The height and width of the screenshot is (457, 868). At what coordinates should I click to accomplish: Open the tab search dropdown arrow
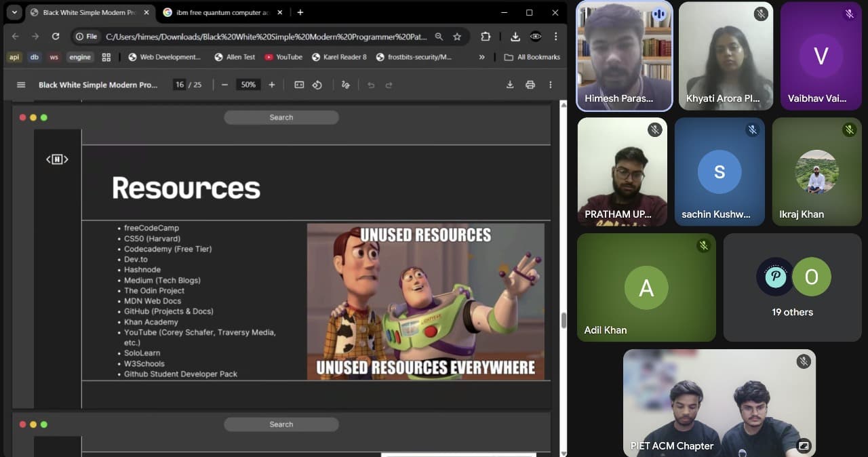coord(14,12)
